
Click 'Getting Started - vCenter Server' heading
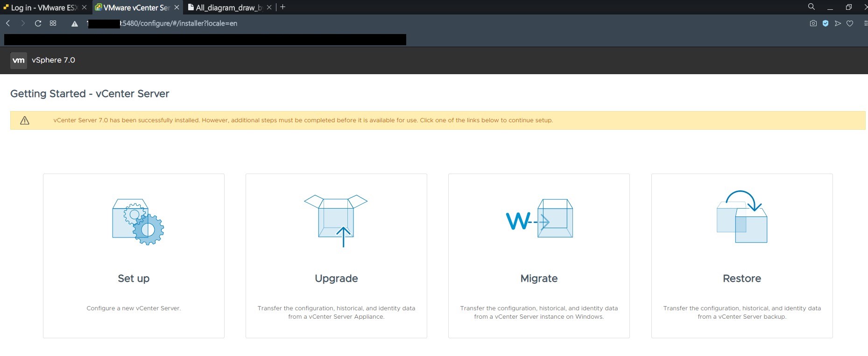click(x=90, y=94)
